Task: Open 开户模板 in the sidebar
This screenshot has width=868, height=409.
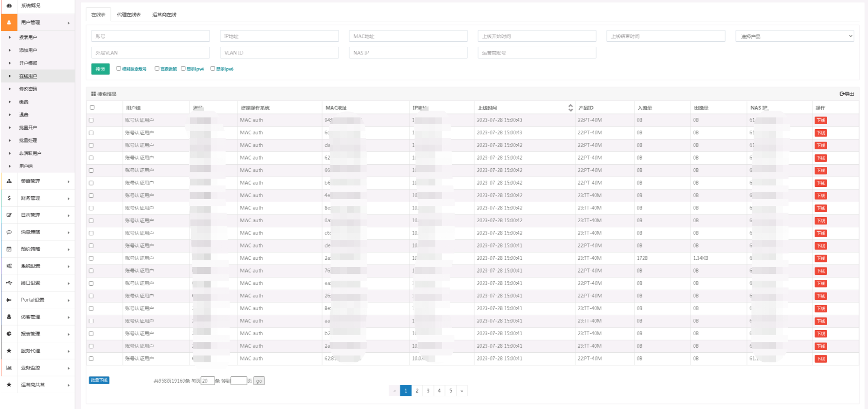Action: pos(28,63)
